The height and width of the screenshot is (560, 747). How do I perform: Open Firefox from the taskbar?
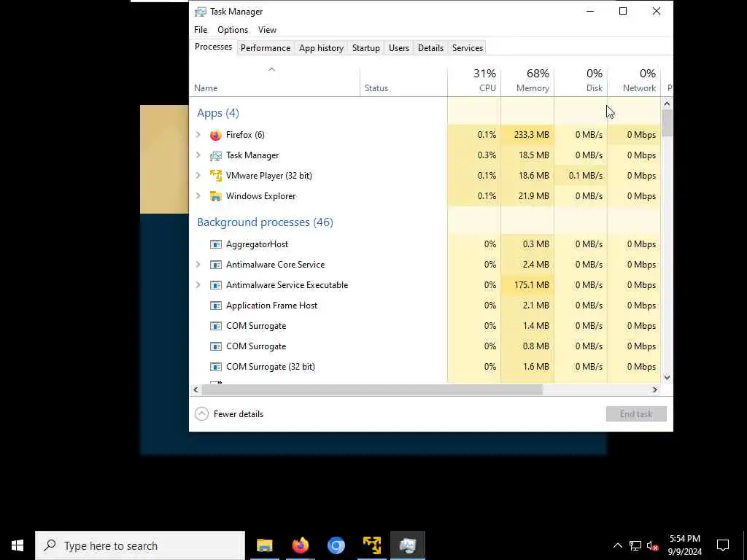coord(300,545)
